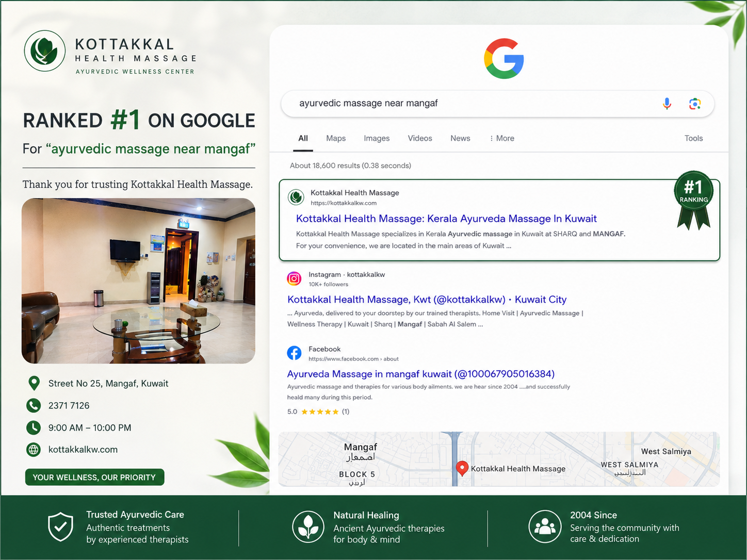Click the Instagram logo icon
The width and height of the screenshot is (747, 560).
[294, 278]
